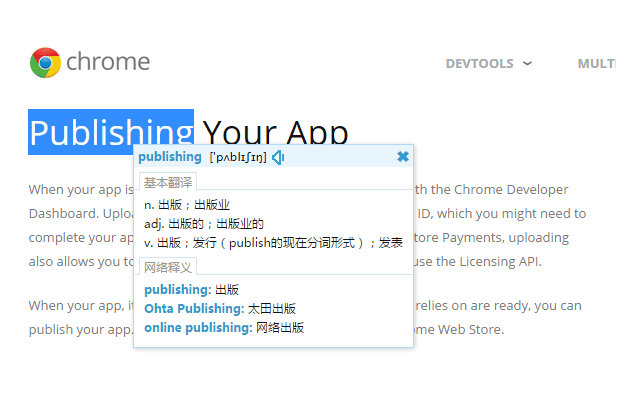The image size is (640, 400).
Task: Expand the DEVTOOLS dropdown arrow
Action: coord(527,63)
